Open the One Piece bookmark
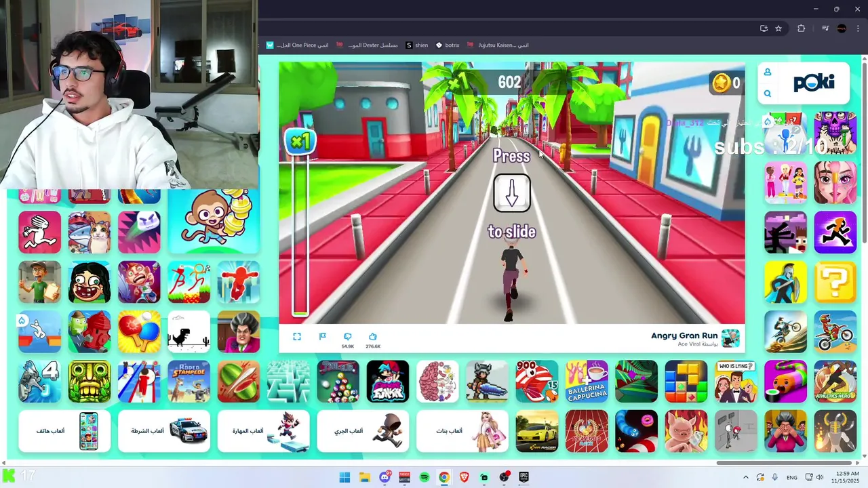 [x=298, y=45]
